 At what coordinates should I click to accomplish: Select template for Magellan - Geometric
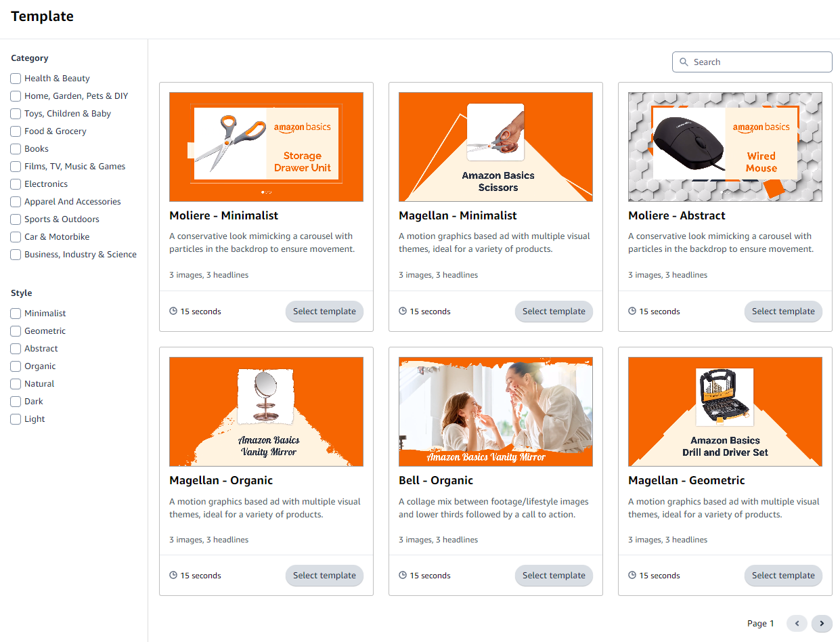tap(783, 576)
